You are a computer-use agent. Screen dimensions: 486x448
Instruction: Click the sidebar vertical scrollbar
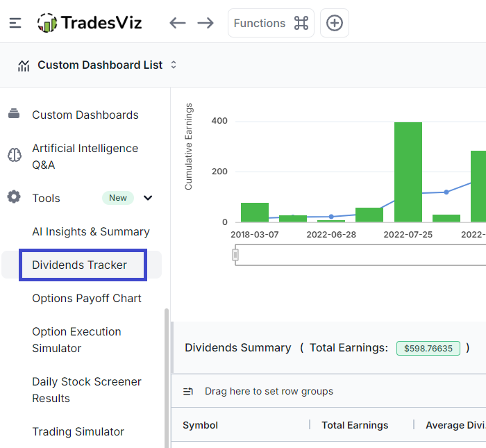point(167,379)
